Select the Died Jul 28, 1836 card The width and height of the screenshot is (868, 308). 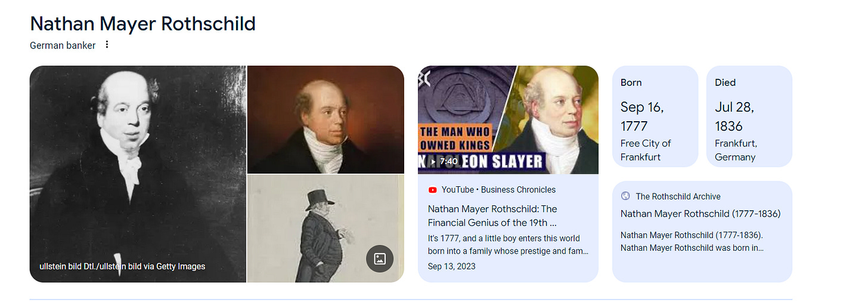click(749, 116)
